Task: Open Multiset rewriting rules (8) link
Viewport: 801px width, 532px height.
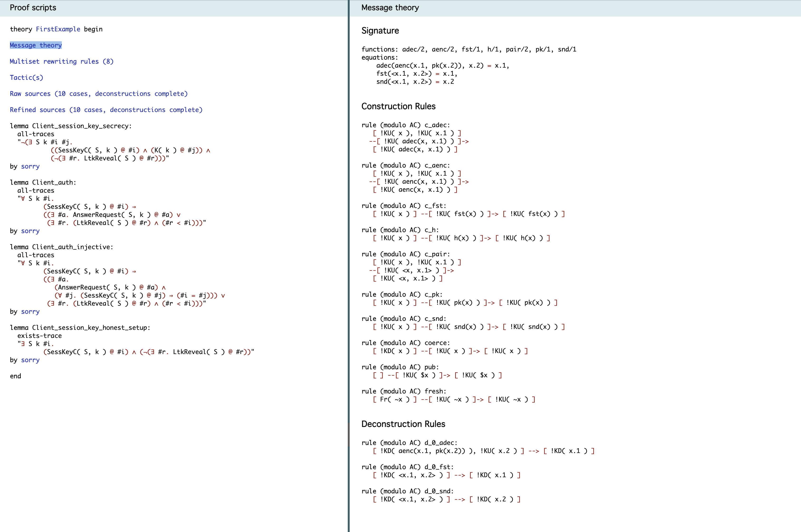Action: (x=62, y=61)
